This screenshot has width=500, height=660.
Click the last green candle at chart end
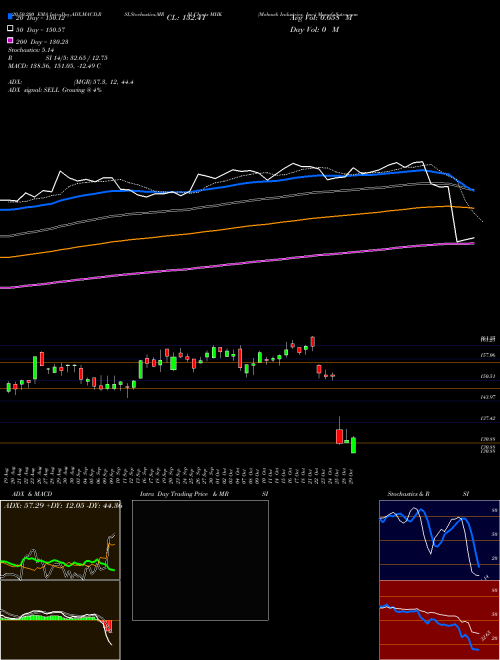[x=353, y=445]
